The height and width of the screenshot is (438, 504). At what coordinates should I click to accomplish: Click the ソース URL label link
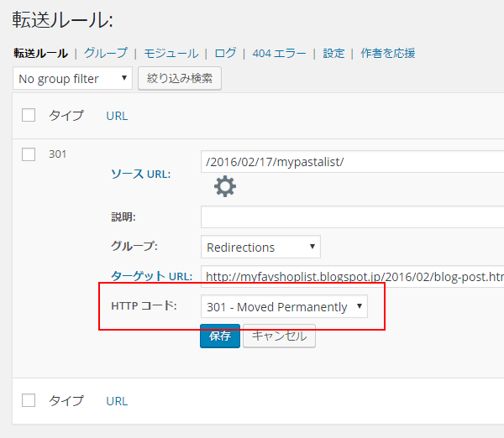[x=141, y=174]
